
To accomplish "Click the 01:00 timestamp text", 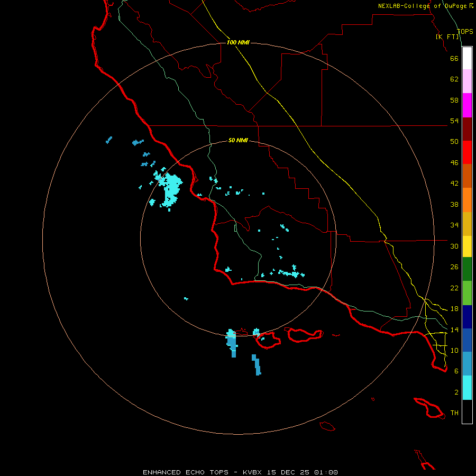I will (x=326, y=472).
